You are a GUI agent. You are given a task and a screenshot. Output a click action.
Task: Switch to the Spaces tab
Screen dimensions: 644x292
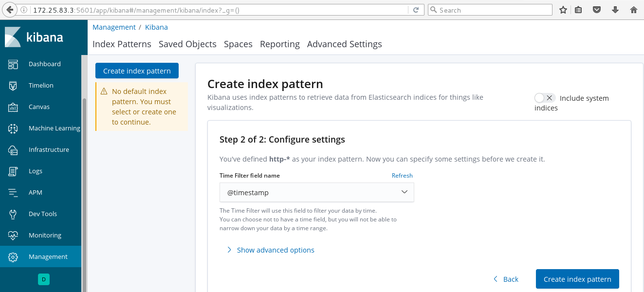click(238, 44)
